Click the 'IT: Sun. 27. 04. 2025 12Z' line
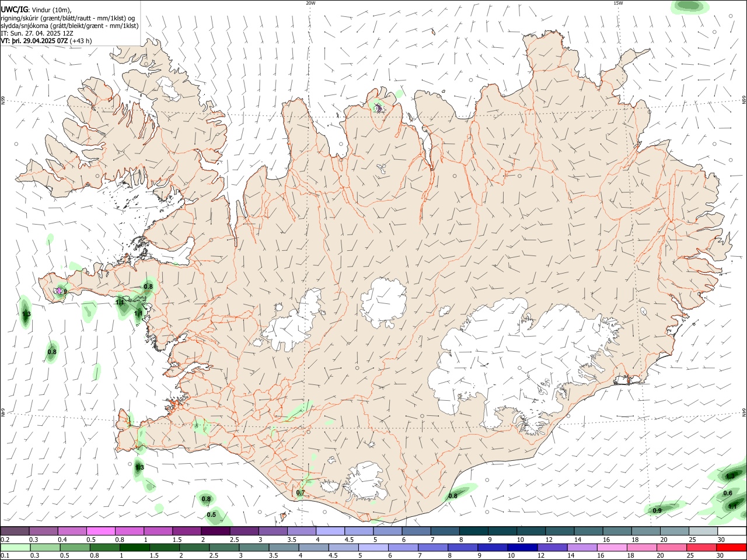Screen dimensions: 747x560 (37, 33)
